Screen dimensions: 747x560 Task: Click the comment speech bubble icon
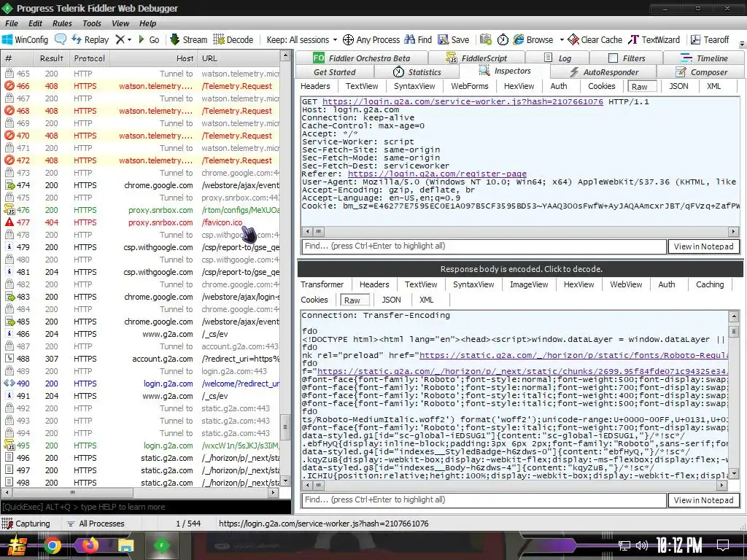[61, 39]
